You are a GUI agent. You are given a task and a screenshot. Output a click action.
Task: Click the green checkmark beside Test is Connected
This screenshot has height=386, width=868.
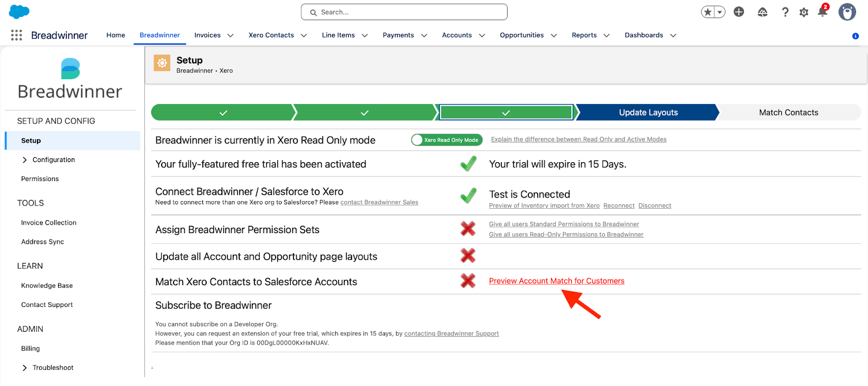coord(468,195)
